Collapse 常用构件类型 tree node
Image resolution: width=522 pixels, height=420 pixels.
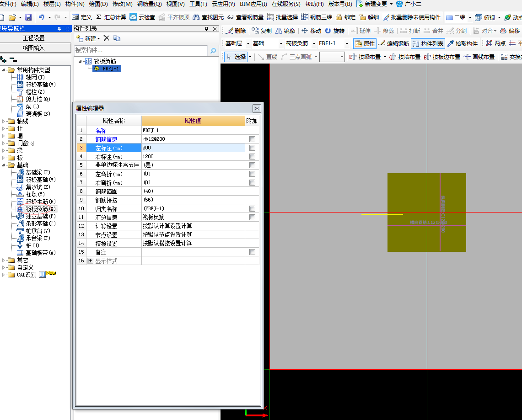pos(3,70)
